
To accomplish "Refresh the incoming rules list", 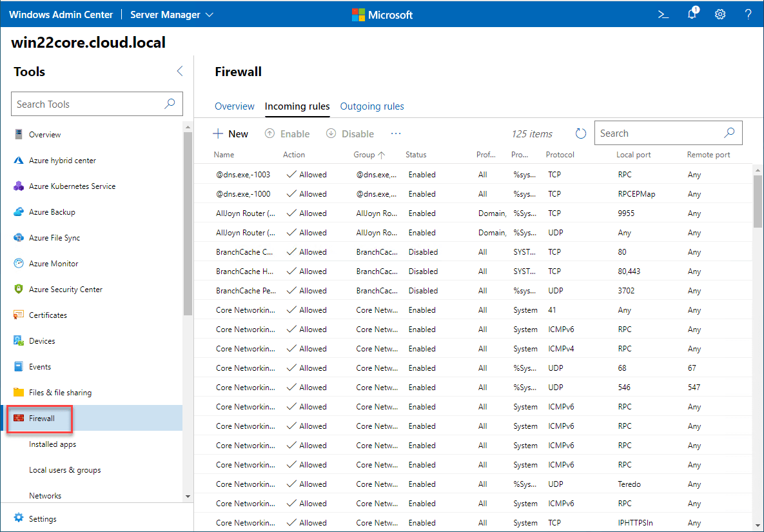I will tap(580, 133).
